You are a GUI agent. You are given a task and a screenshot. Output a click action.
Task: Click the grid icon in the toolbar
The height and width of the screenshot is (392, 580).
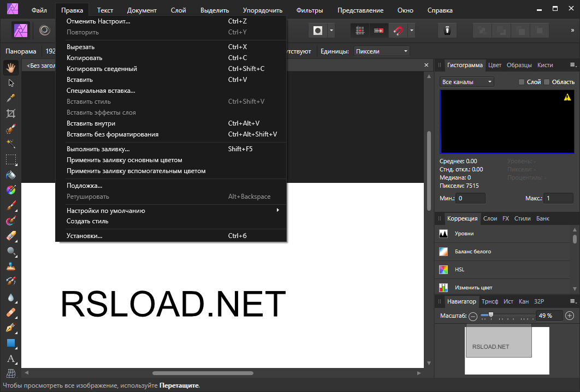(x=360, y=31)
